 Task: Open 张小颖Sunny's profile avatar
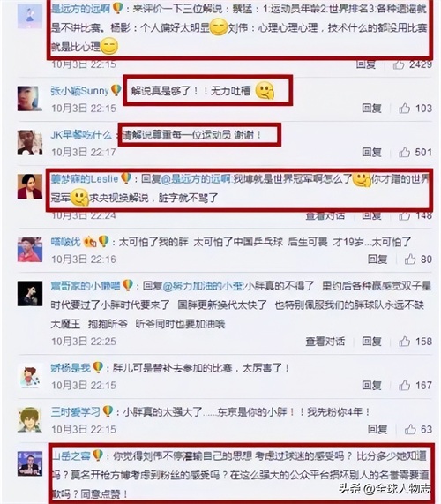(30, 98)
